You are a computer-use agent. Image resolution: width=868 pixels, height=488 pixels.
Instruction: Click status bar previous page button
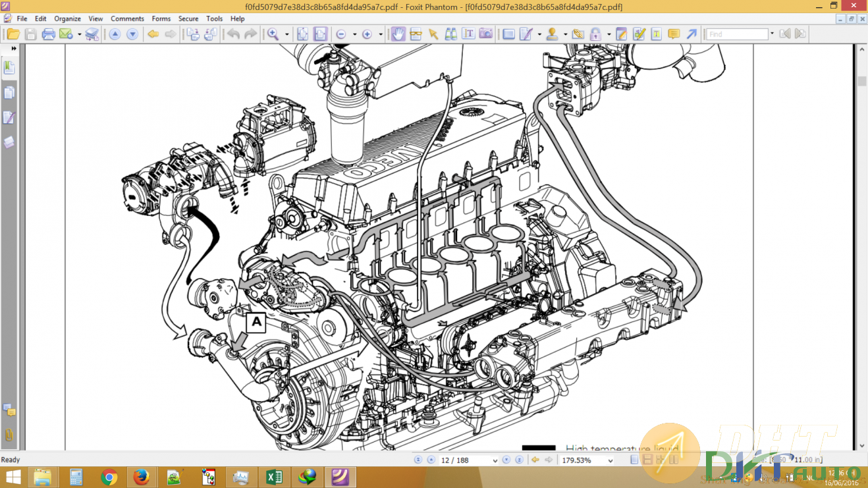(x=431, y=460)
